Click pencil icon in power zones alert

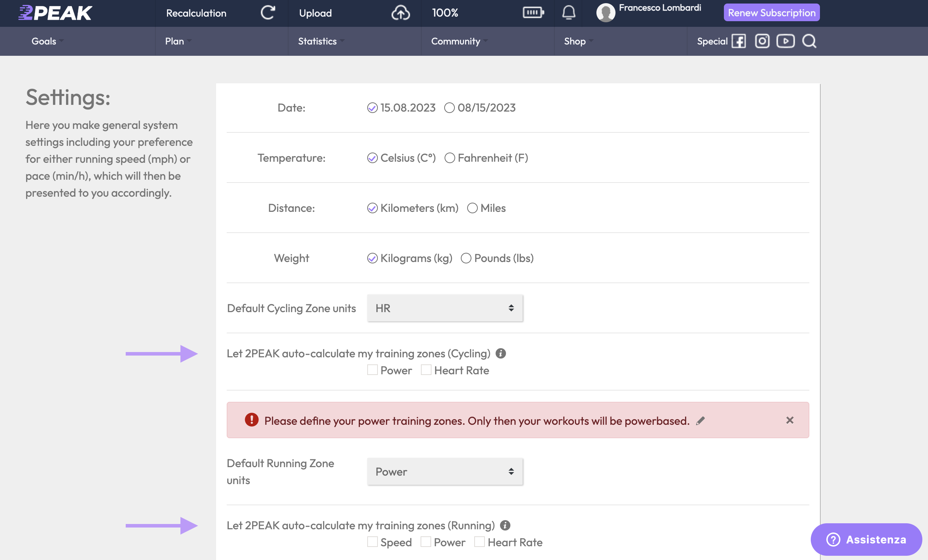pos(700,421)
